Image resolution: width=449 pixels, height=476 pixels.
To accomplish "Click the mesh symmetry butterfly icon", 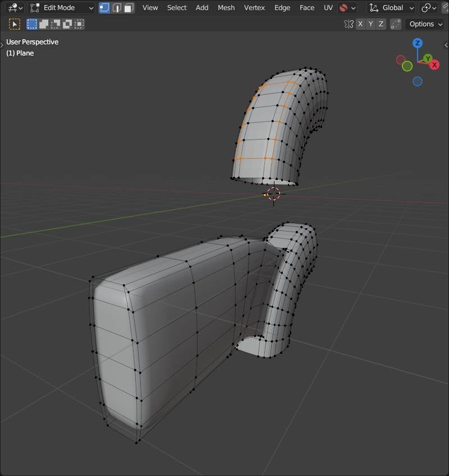I will pos(349,24).
